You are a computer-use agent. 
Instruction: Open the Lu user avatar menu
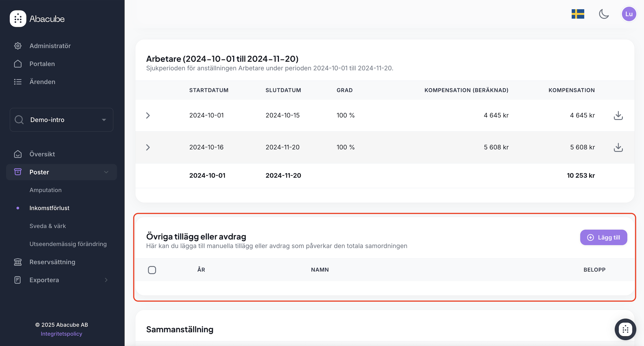click(629, 14)
